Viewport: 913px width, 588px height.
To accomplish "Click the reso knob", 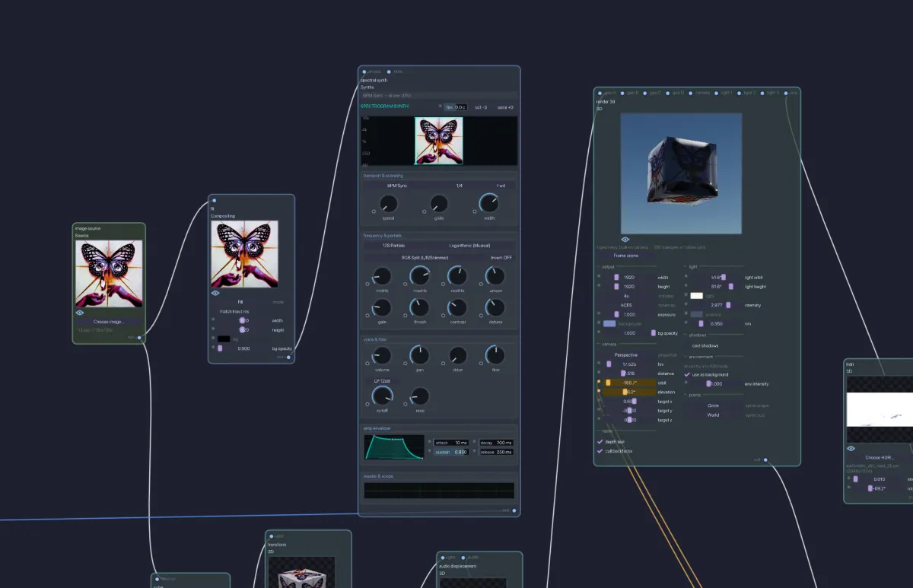I will coord(419,396).
